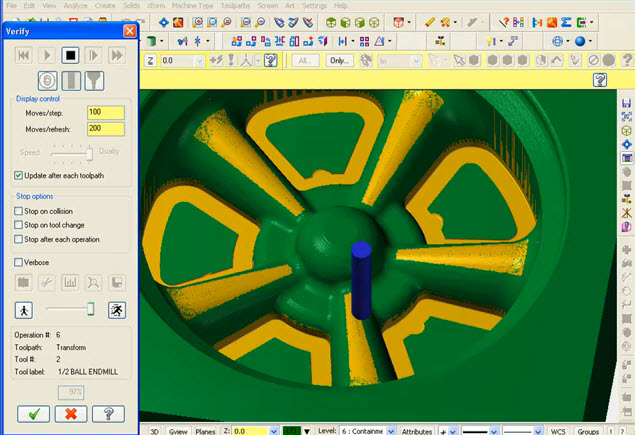635x435 pixels.
Task: Click the Z axis button
Action: [x=150, y=61]
